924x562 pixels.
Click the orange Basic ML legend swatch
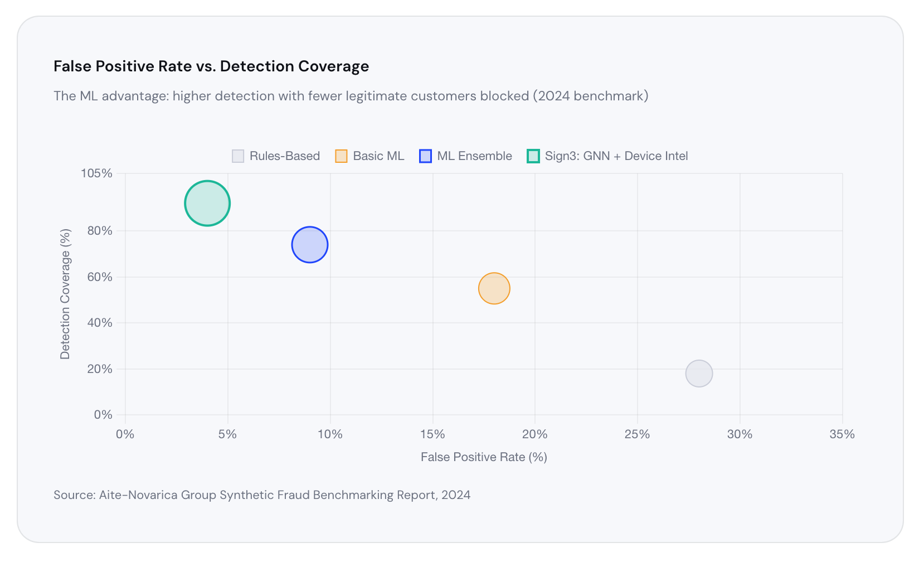tap(341, 156)
